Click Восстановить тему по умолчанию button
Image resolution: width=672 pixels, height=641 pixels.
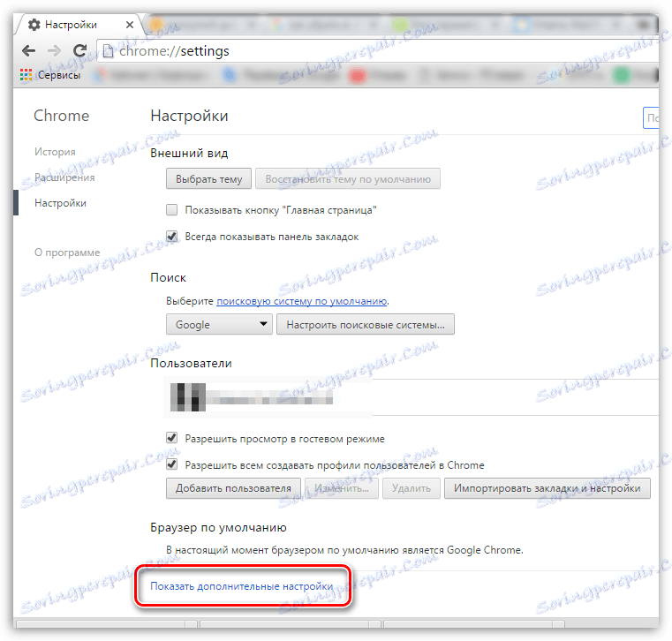click(348, 179)
